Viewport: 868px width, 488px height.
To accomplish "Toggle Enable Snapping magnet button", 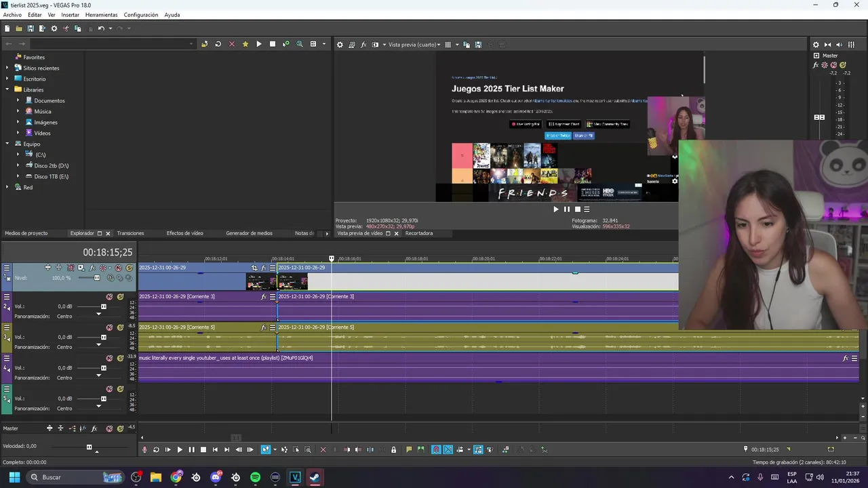I will [436, 449].
